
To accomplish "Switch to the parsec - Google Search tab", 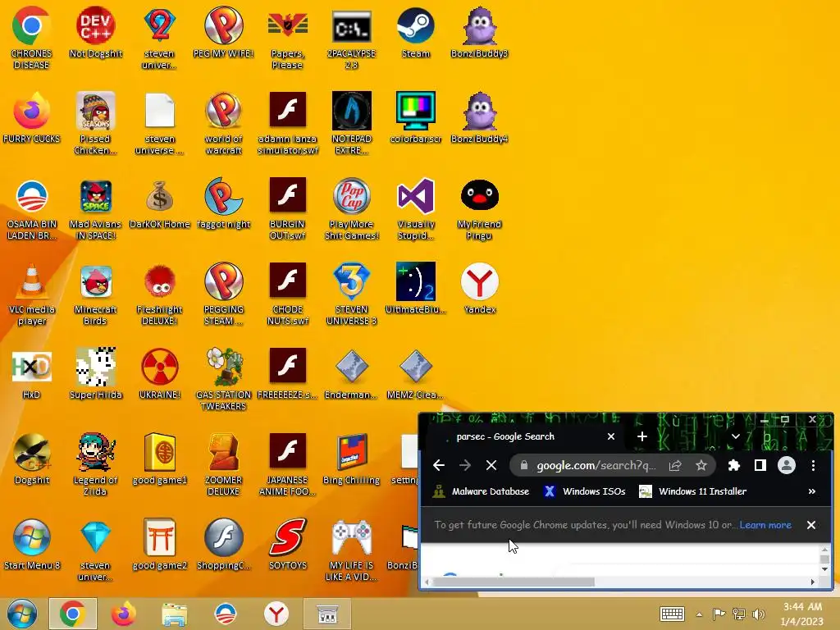I will point(525,436).
